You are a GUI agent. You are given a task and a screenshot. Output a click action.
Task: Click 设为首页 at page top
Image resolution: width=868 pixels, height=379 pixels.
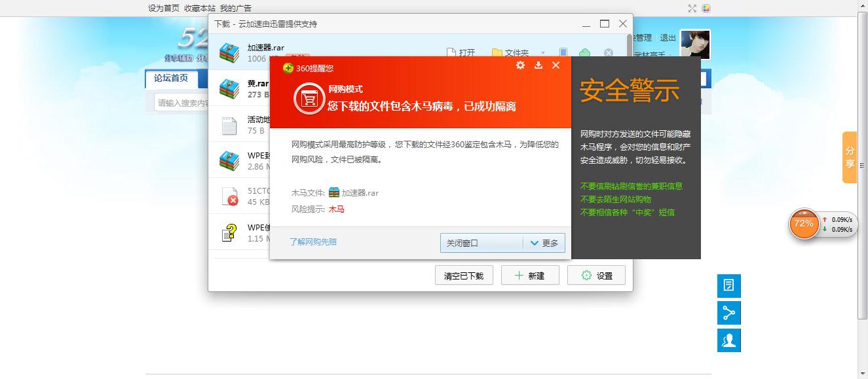pyautogui.click(x=164, y=9)
